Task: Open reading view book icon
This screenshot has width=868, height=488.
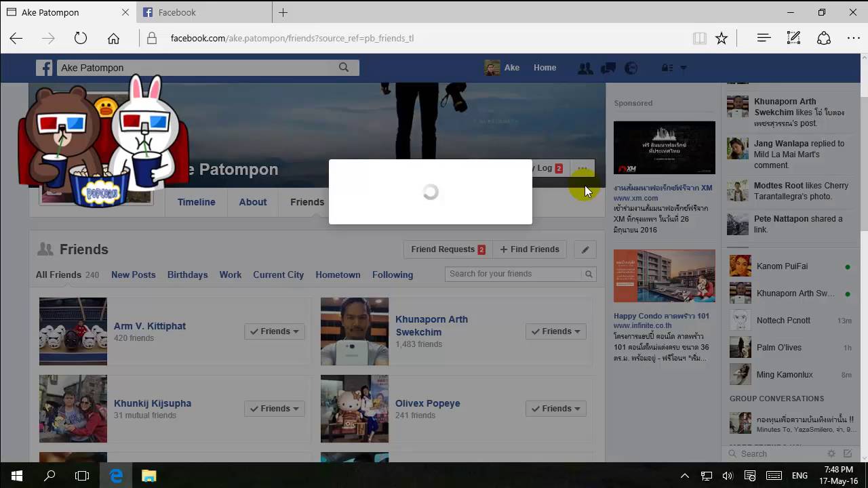Action: 699,39
